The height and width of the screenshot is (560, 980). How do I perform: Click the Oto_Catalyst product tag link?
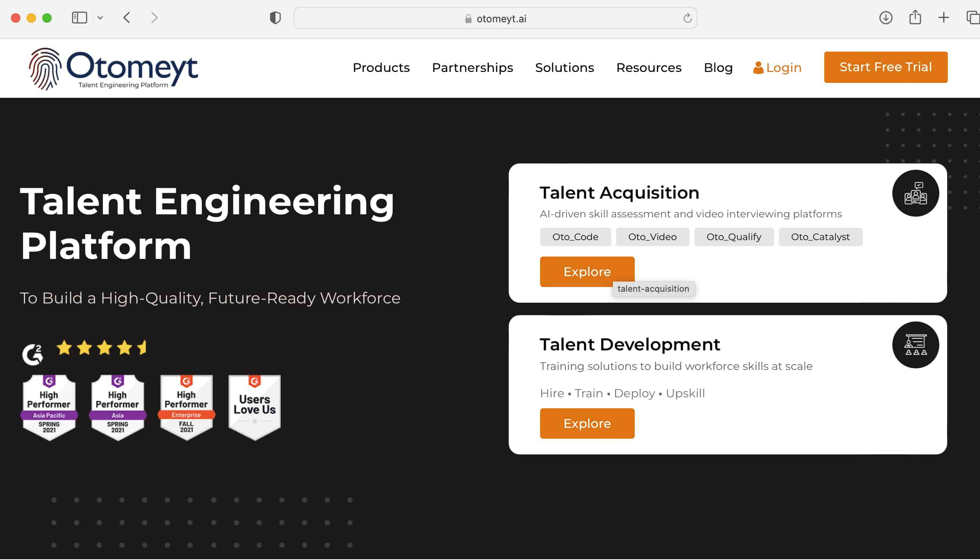coord(820,237)
